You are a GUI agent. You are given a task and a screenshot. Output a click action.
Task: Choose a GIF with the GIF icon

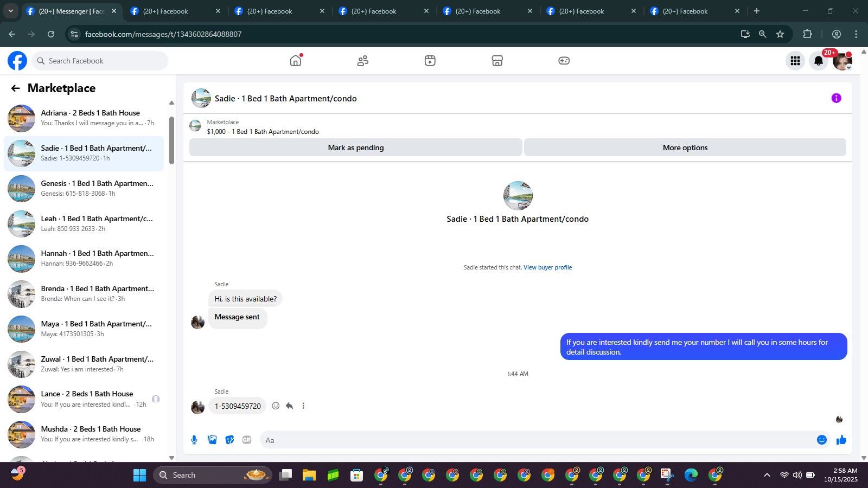(x=247, y=440)
